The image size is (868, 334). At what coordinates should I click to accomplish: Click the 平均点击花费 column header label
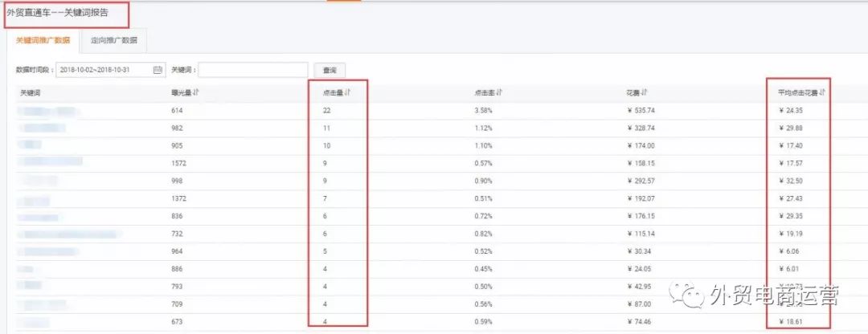tap(798, 93)
